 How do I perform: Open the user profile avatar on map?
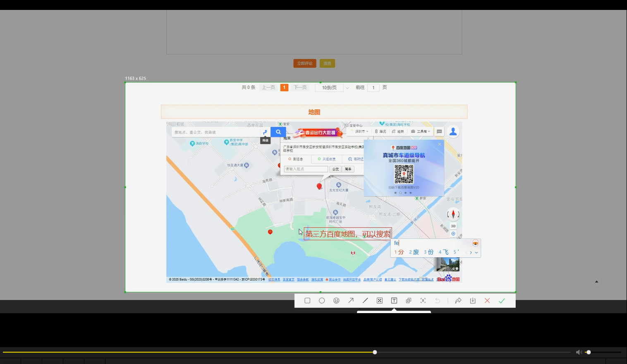[x=453, y=132]
